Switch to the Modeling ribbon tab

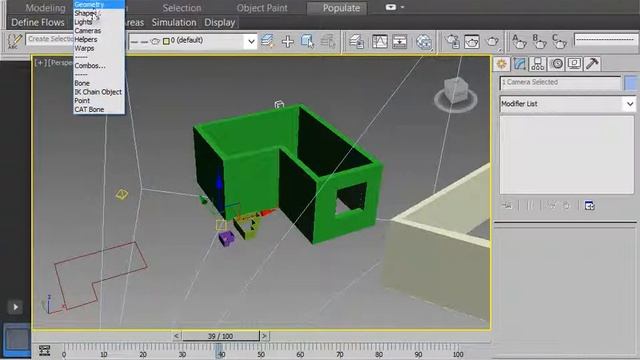(45, 8)
